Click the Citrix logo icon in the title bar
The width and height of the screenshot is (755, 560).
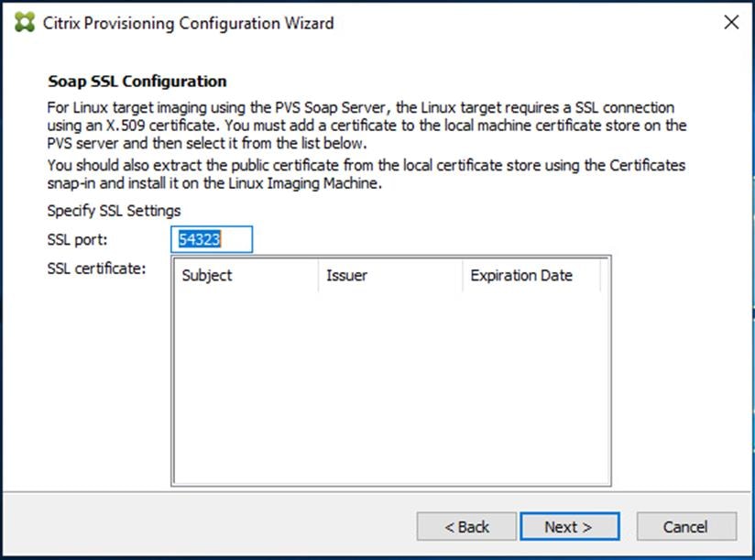[23, 22]
